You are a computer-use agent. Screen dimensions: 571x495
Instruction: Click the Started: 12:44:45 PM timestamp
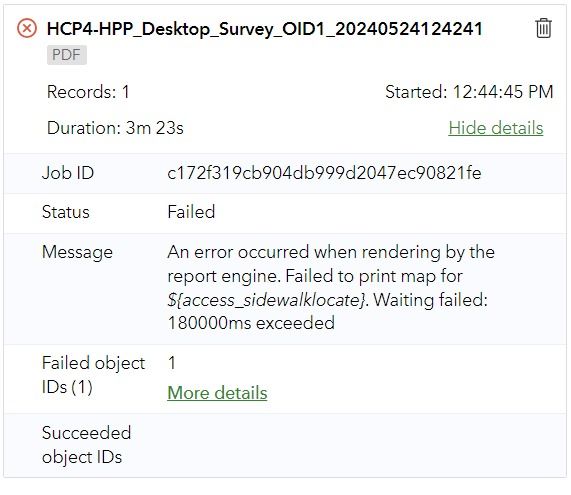(469, 92)
